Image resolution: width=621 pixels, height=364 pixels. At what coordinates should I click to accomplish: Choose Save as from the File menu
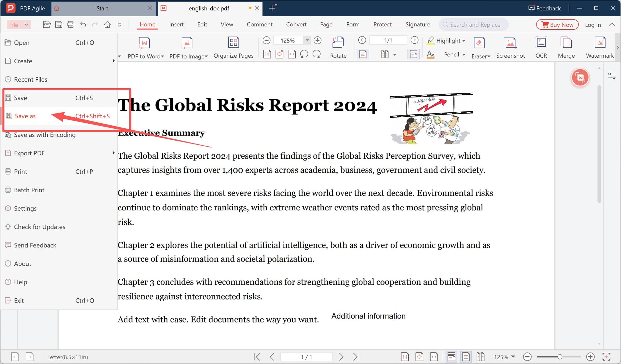(x=59, y=116)
